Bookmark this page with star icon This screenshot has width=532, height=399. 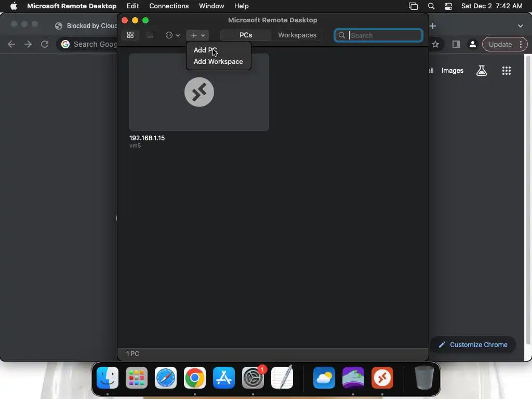pyautogui.click(x=435, y=44)
